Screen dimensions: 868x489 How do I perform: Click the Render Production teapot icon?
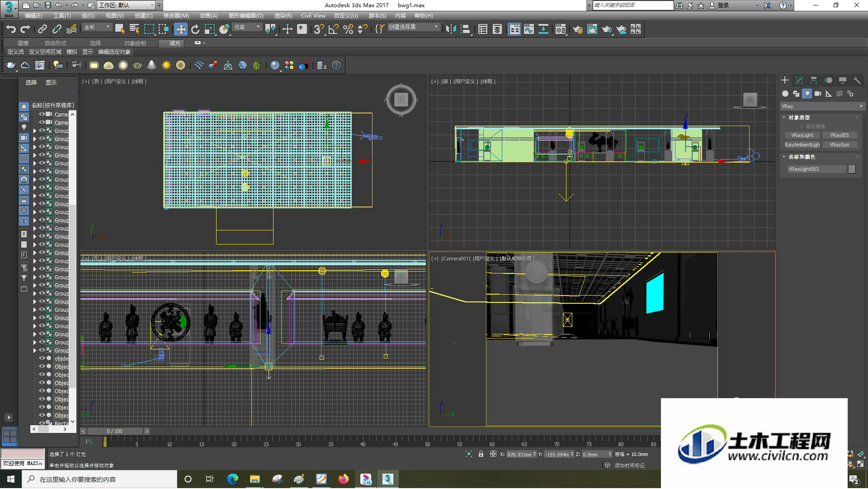[607, 29]
